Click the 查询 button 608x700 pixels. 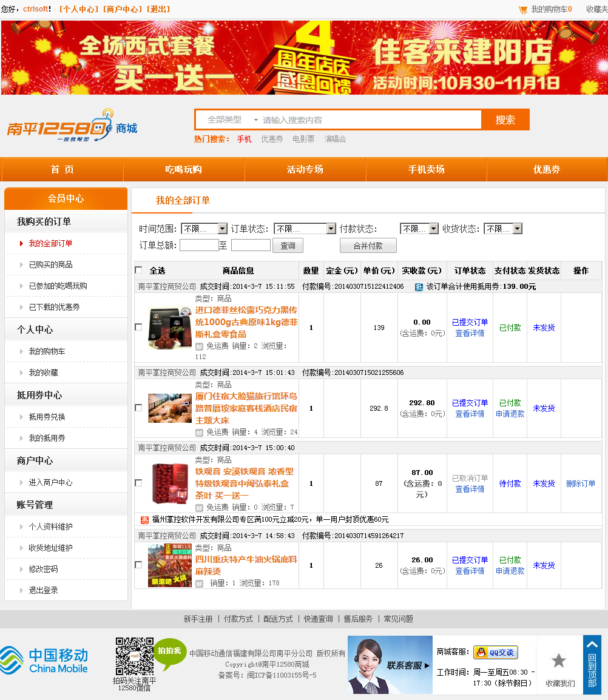288,246
